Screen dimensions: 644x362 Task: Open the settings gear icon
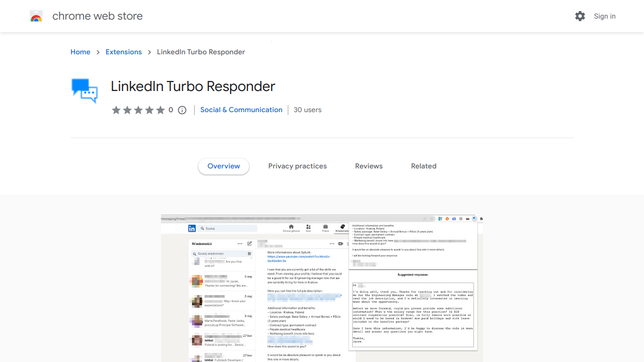(580, 16)
